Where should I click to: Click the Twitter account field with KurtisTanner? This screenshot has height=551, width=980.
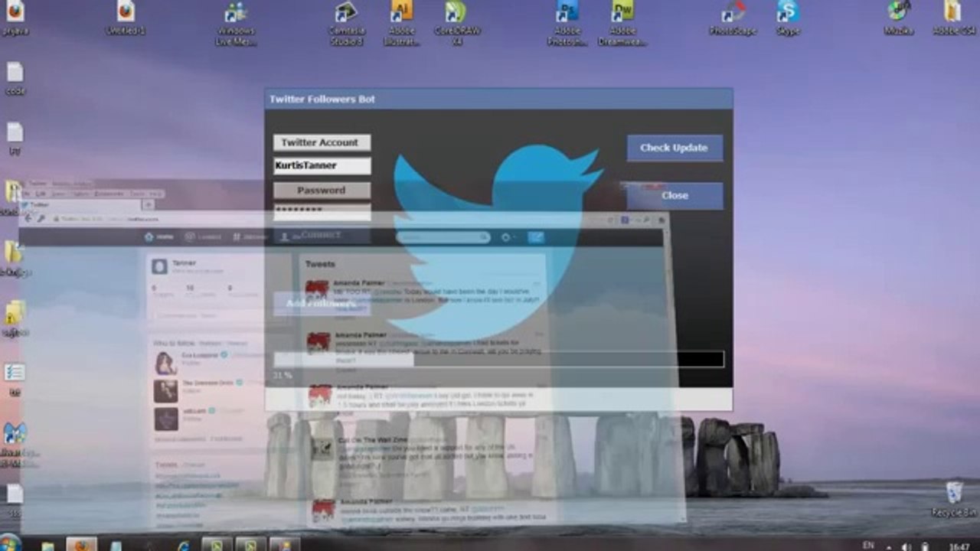coord(322,165)
